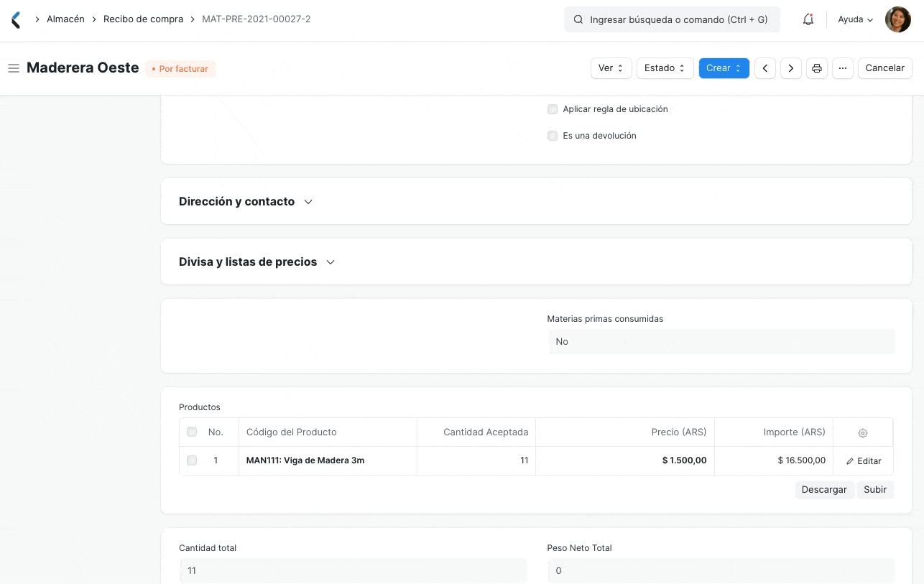Open table settings gear icon
The image size is (924, 584).
[863, 432]
